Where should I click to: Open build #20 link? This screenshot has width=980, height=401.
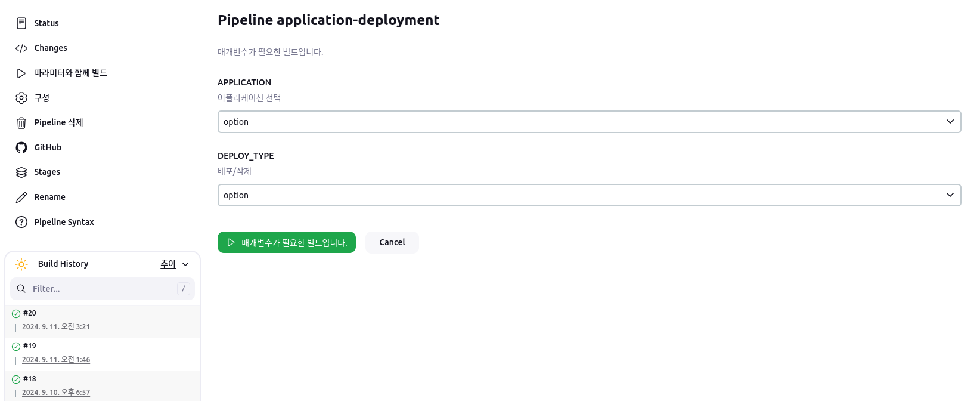30,313
